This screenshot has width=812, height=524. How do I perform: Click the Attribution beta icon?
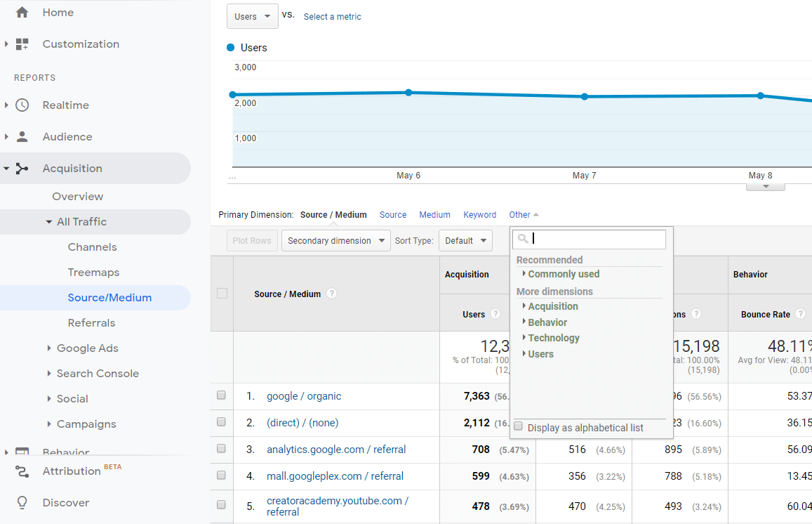[x=22, y=471]
